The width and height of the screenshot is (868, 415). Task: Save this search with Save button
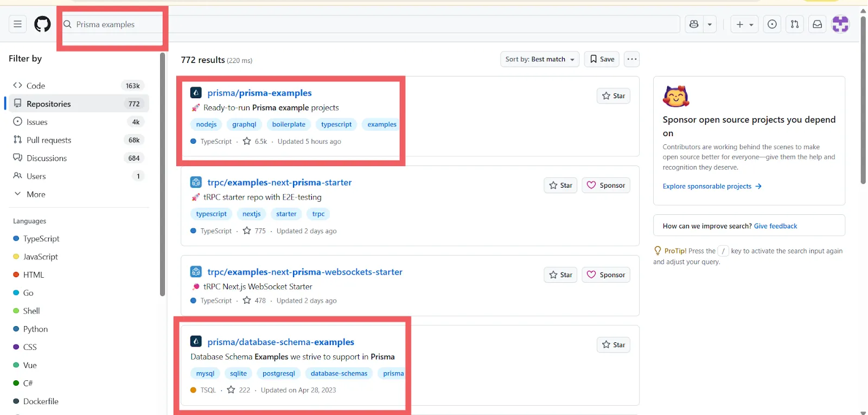[602, 59]
